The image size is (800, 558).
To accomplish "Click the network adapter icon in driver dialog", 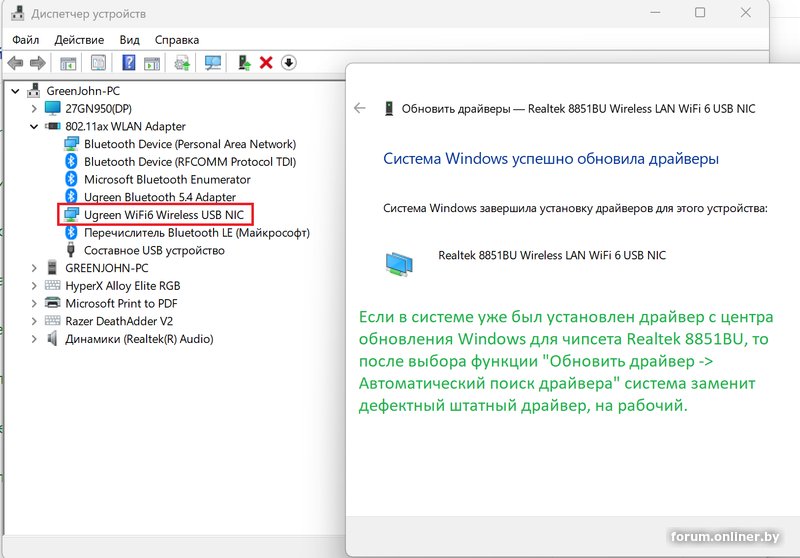I will tap(399, 264).
